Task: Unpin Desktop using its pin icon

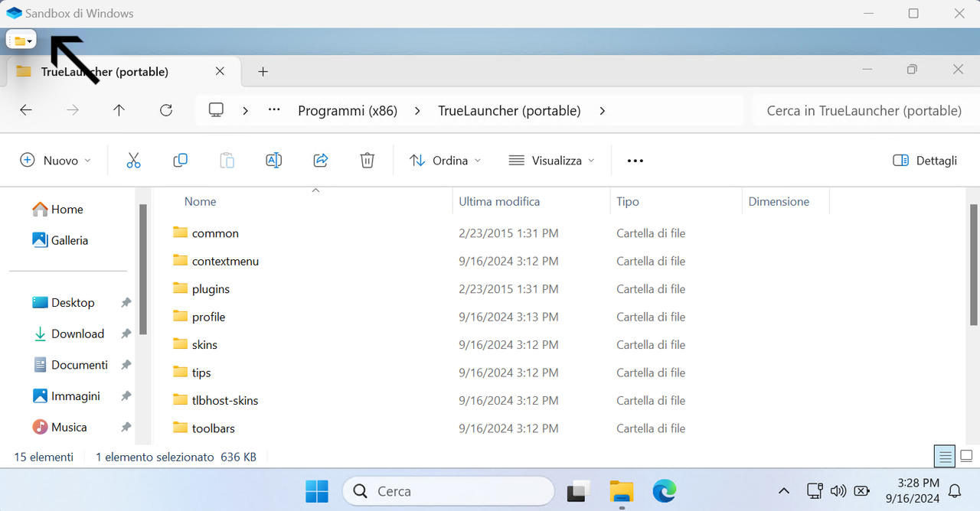Action: [x=126, y=303]
